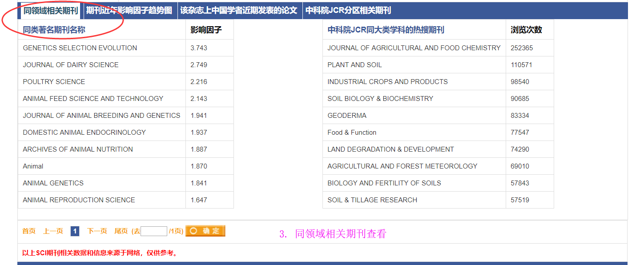644x265 pixels.
Task: Open GEODERMA journal link
Action: tap(347, 116)
